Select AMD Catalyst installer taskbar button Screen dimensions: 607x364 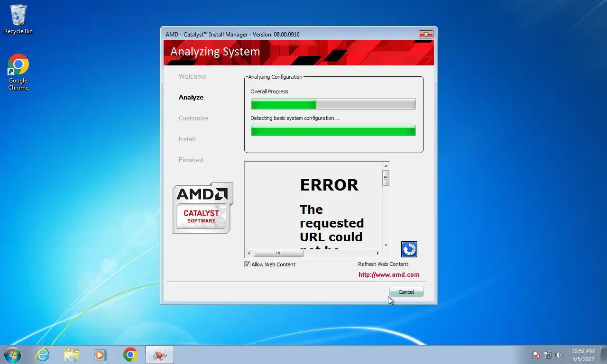coord(160,355)
